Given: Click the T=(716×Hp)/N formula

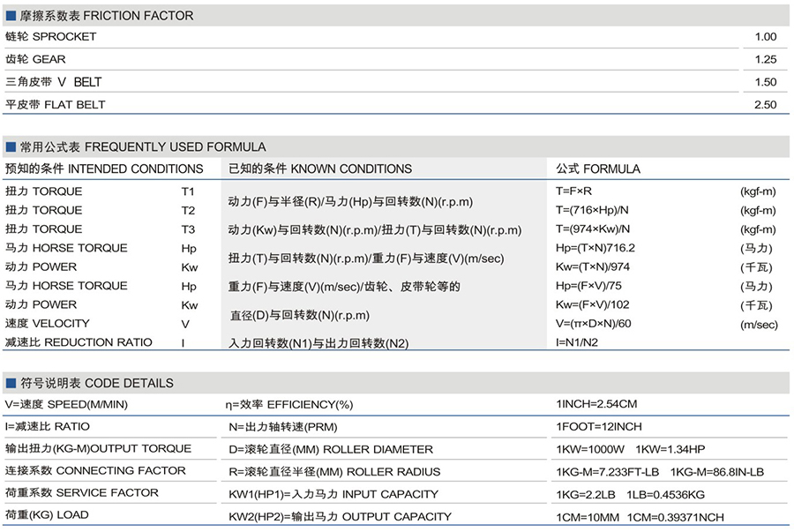Looking at the screenshot, I should [592, 210].
